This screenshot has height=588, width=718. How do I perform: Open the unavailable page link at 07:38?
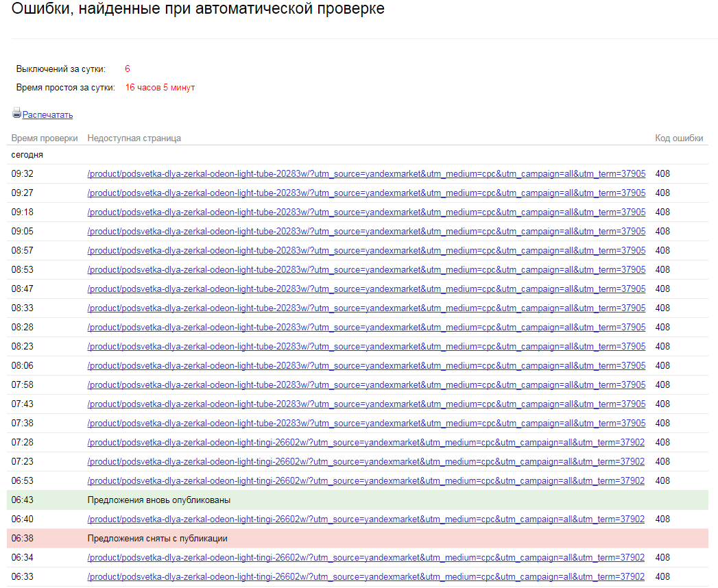[366, 424]
